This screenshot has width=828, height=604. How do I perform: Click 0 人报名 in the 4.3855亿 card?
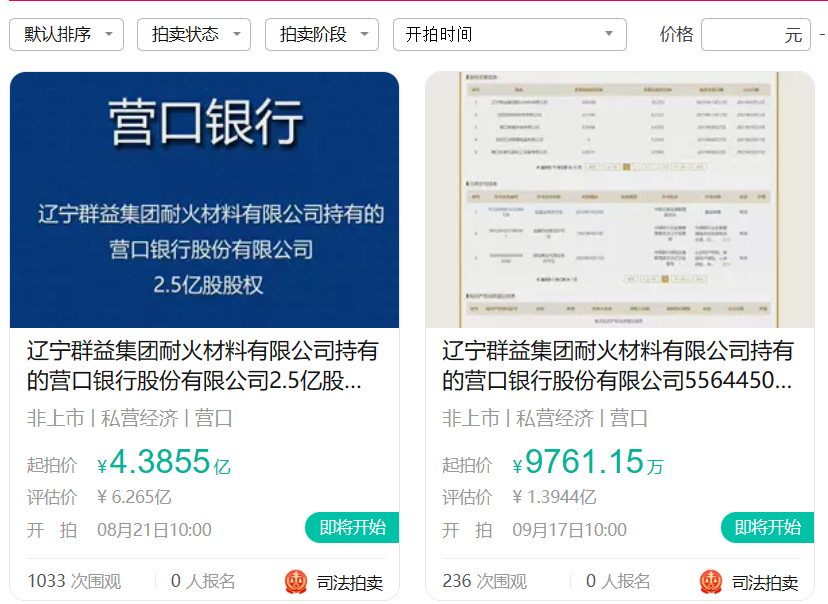(x=203, y=581)
